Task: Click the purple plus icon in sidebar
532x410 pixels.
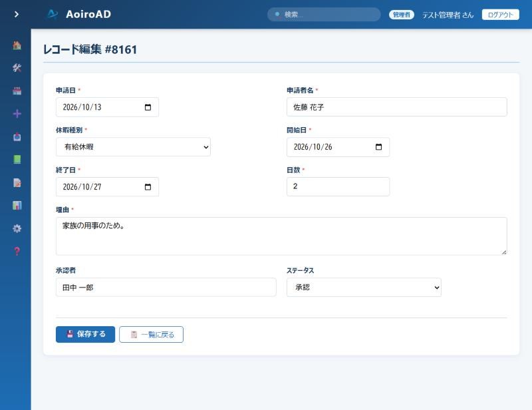Action: click(17, 114)
